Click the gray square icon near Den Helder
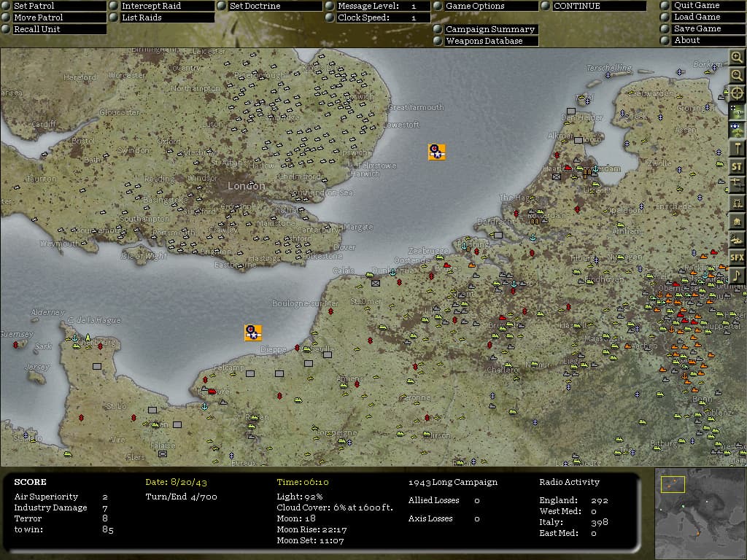This screenshot has width=747, height=560. (x=570, y=111)
